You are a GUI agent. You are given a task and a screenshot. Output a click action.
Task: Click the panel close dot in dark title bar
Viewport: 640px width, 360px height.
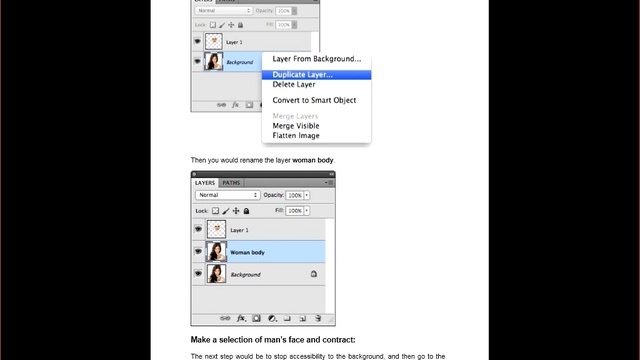tap(194, 174)
